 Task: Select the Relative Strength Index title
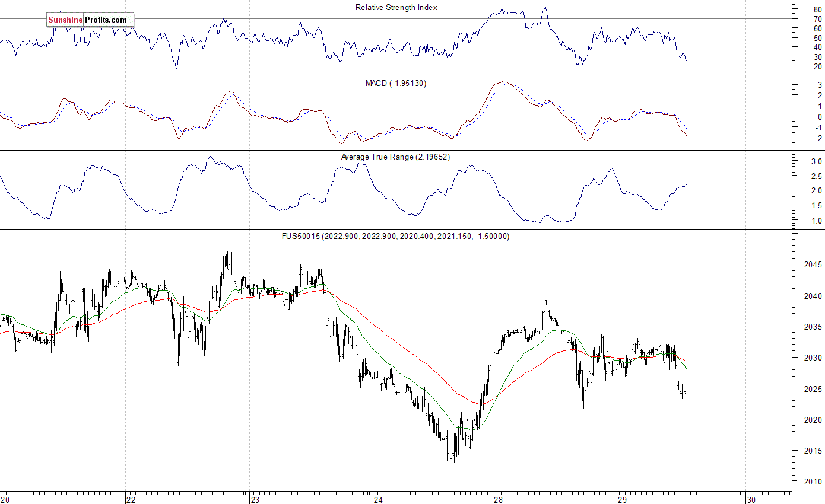pyautogui.click(x=396, y=7)
